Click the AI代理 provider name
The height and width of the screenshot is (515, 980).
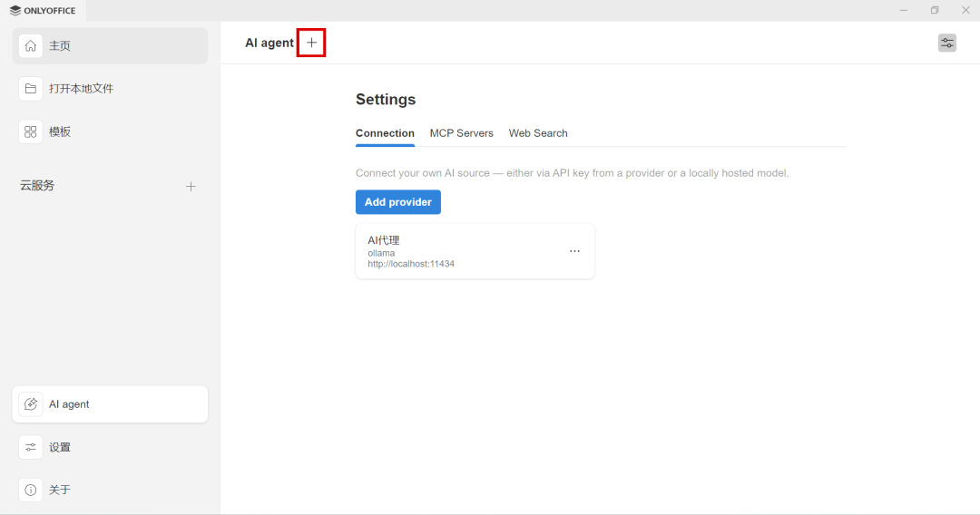pos(383,240)
